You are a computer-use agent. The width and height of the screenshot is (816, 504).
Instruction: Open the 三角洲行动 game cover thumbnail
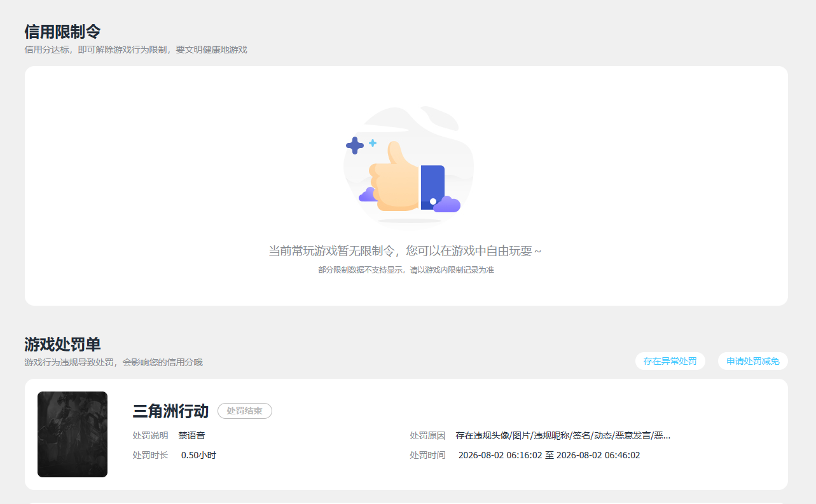click(73, 434)
